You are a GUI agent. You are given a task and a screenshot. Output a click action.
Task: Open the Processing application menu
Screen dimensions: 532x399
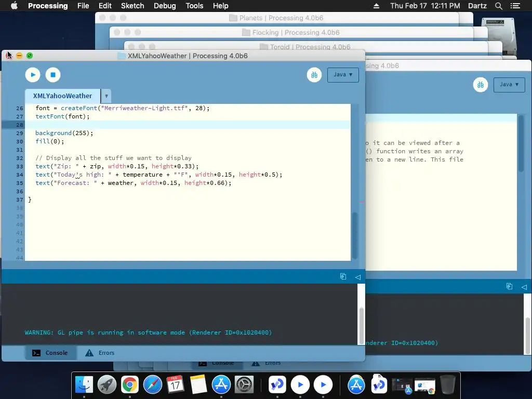coord(48,6)
